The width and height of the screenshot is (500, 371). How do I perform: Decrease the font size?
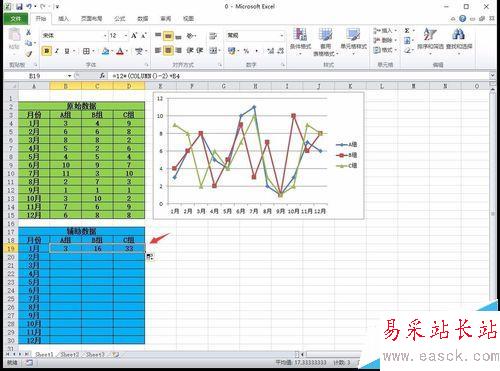(x=144, y=35)
